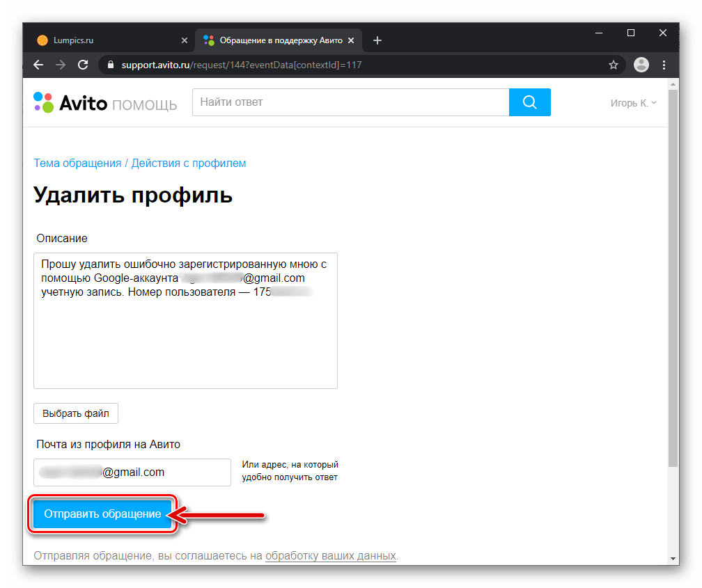Expand the Игорь К. user dropdown
702x588 pixels.
633,103
